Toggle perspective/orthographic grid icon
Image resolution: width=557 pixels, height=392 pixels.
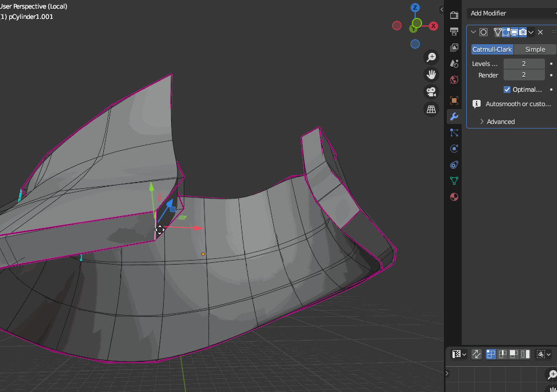(x=431, y=109)
